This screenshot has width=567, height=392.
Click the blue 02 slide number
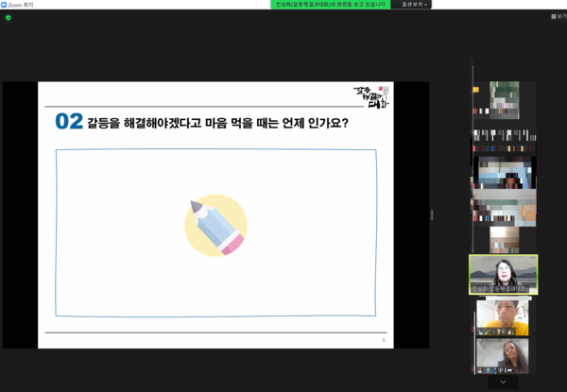click(69, 122)
